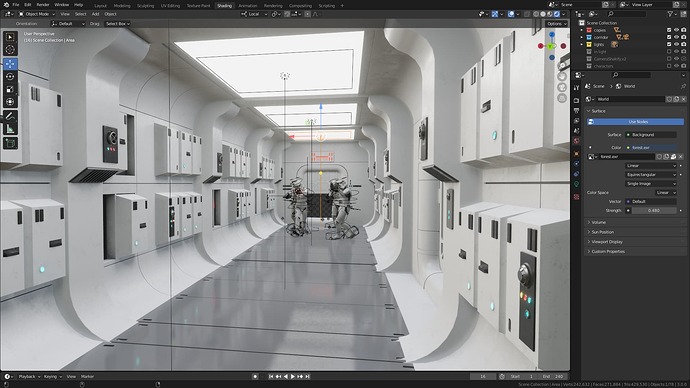690x388 pixels.
Task: Open the viewport Add menu
Action: pyautogui.click(x=95, y=14)
